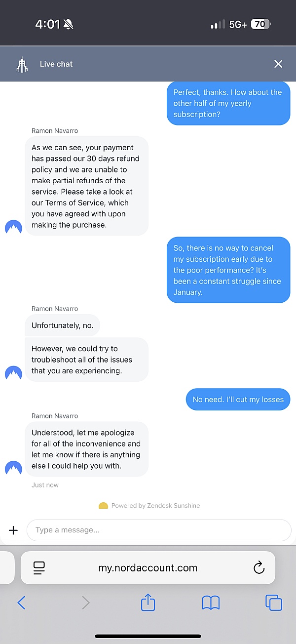Type in the message input field
This screenshot has width=296, height=644.
(158, 530)
